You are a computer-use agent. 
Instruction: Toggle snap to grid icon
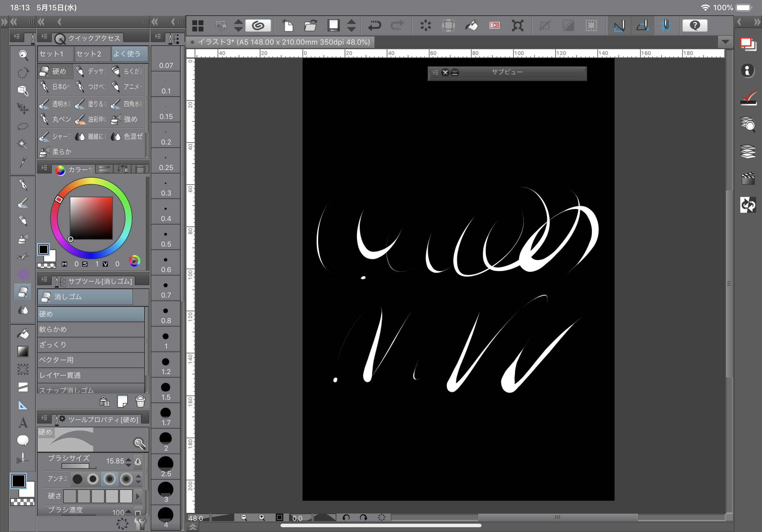click(x=665, y=26)
